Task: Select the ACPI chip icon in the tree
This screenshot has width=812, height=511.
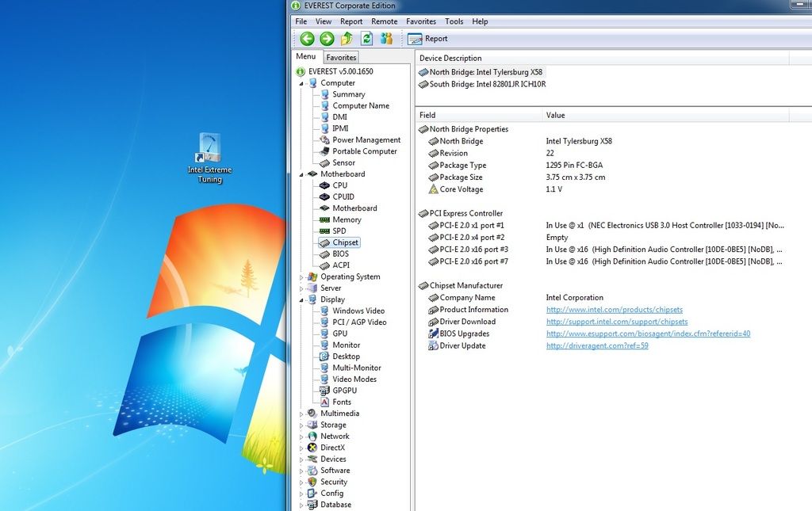Action: [x=324, y=265]
